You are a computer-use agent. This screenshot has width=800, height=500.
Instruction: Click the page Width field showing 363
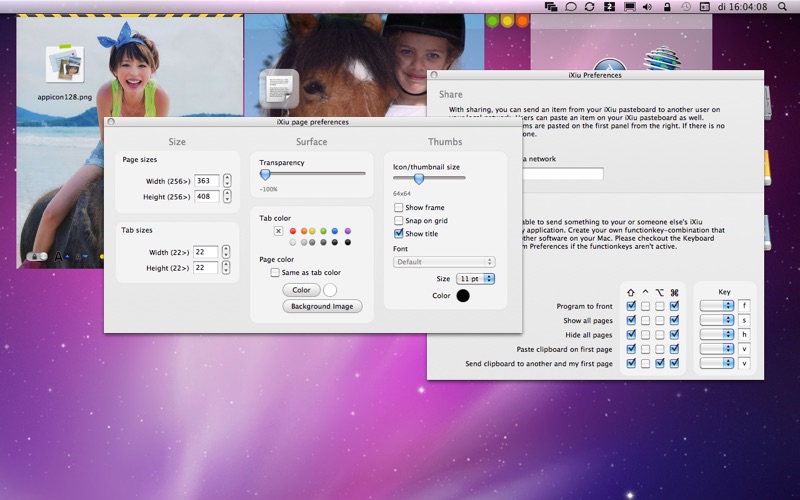point(207,181)
